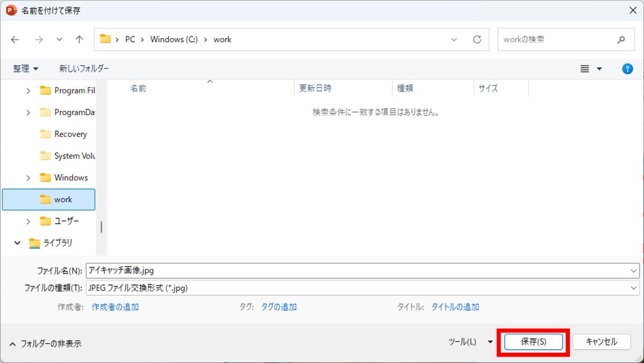Click the view layout icon
Screen dimensions: 644x363
pos(585,69)
